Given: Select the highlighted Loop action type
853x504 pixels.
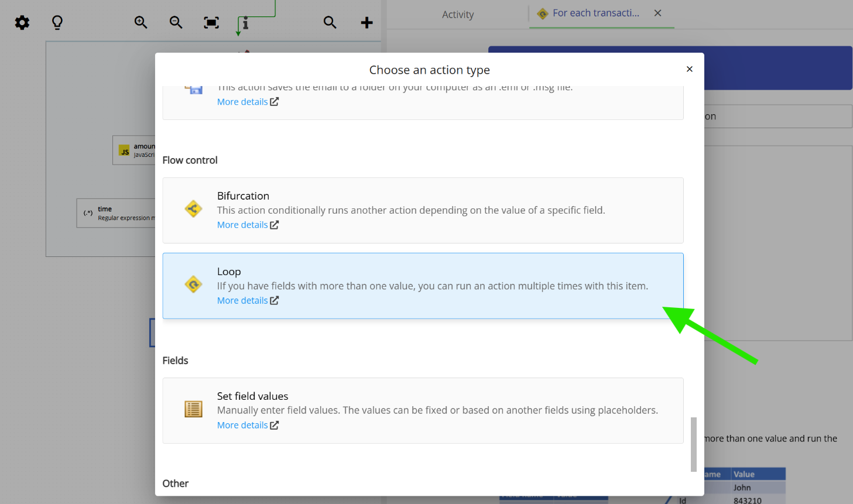Looking at the screenshot, I should [423, 286].
